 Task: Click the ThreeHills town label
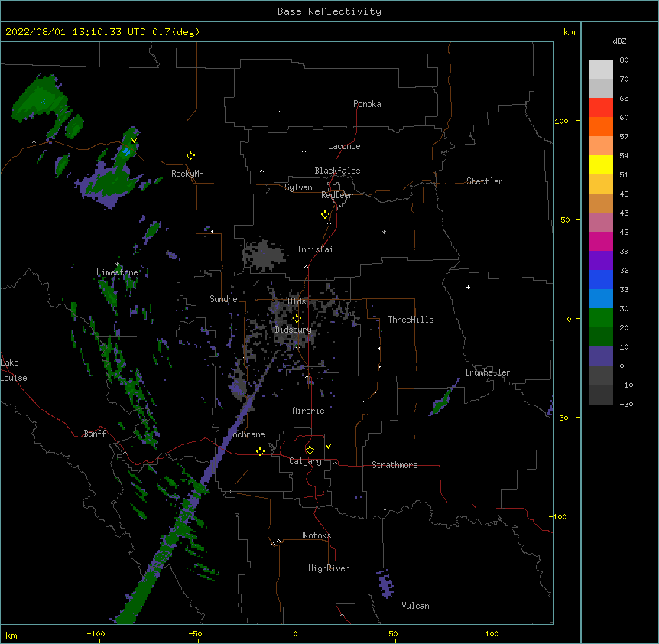[411, 320]
